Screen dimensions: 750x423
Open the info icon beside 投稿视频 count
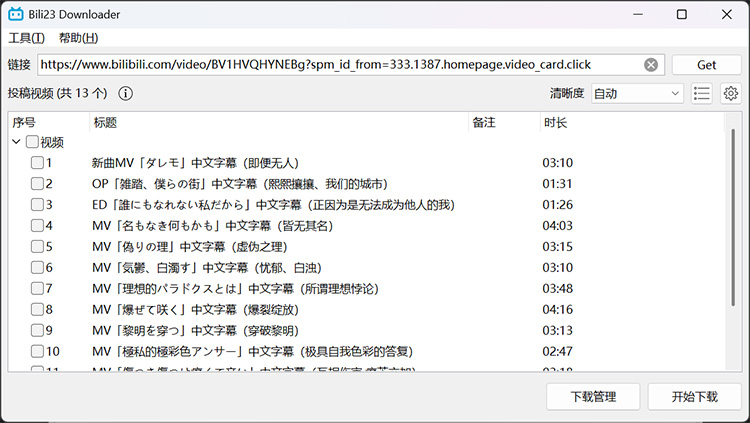(x=125, y=93)
